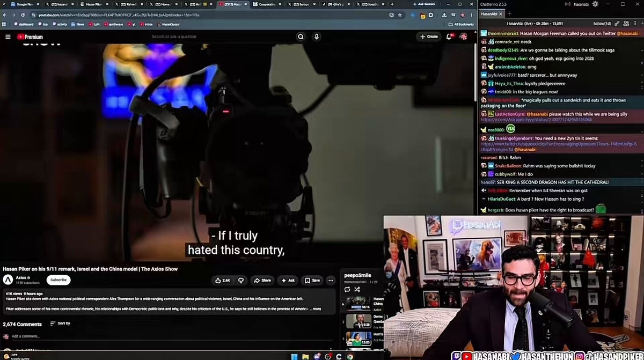
Task: Focus the YouTube search box
Action: pos(220,36)
